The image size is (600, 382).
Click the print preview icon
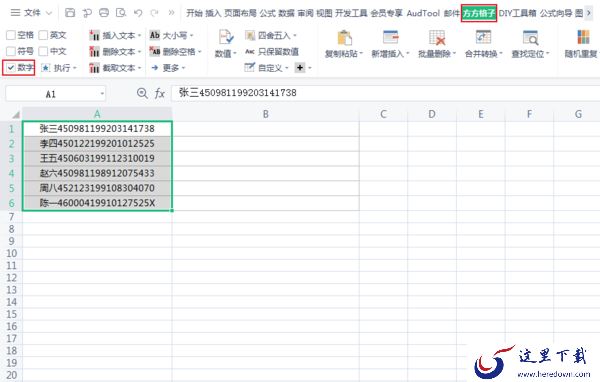[121, 13]
